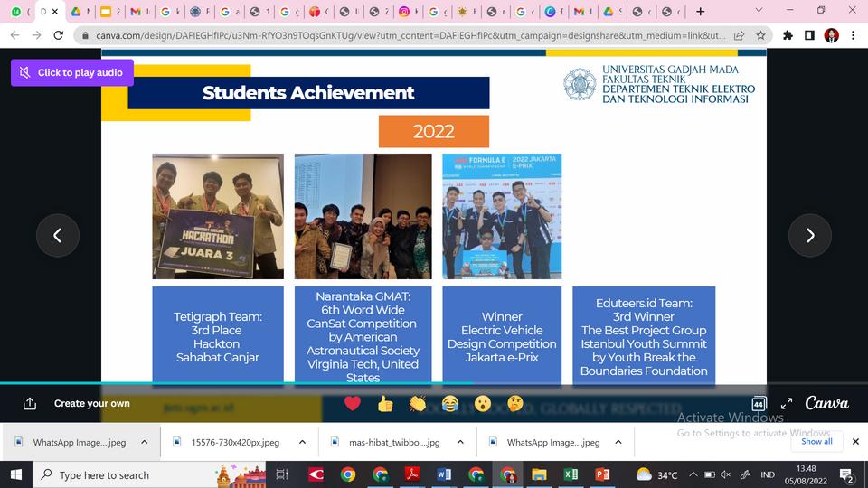Open the Windows notification center
868x488 pixels.
click(846, 475)
